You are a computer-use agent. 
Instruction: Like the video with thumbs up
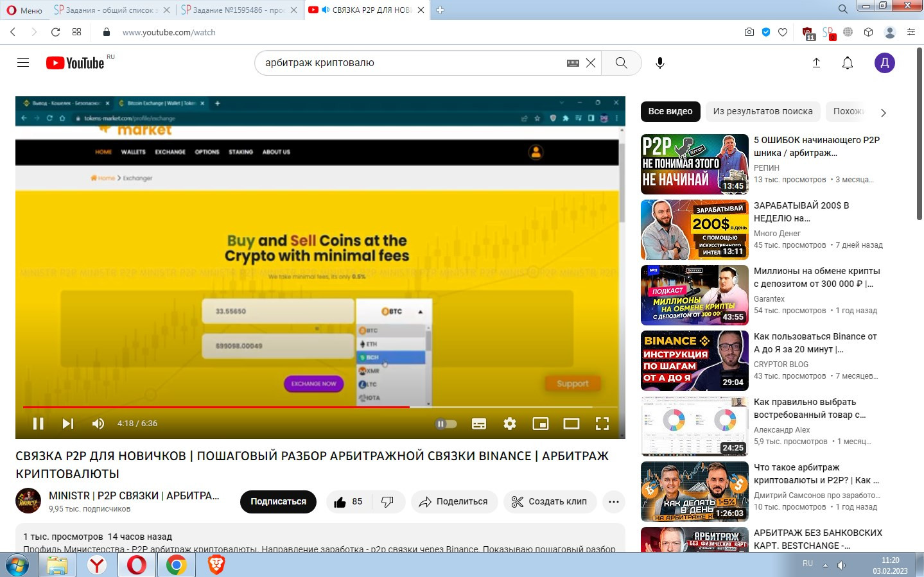348,502
